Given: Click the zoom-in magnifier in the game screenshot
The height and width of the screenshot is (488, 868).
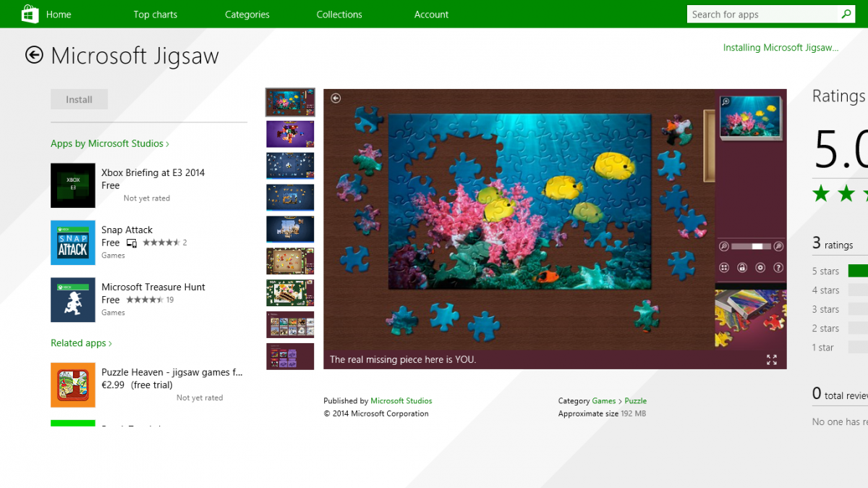Looking at the screenshot, I should (778, 246).
